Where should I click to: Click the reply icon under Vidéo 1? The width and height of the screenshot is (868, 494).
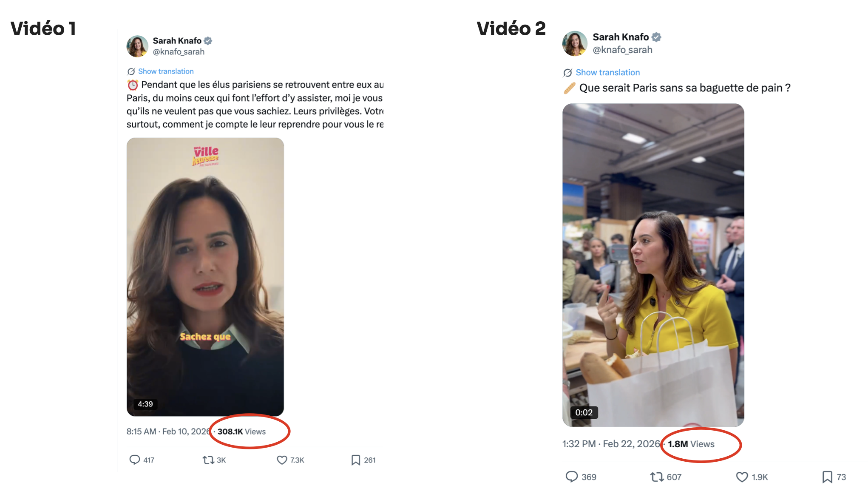point(135,460)
